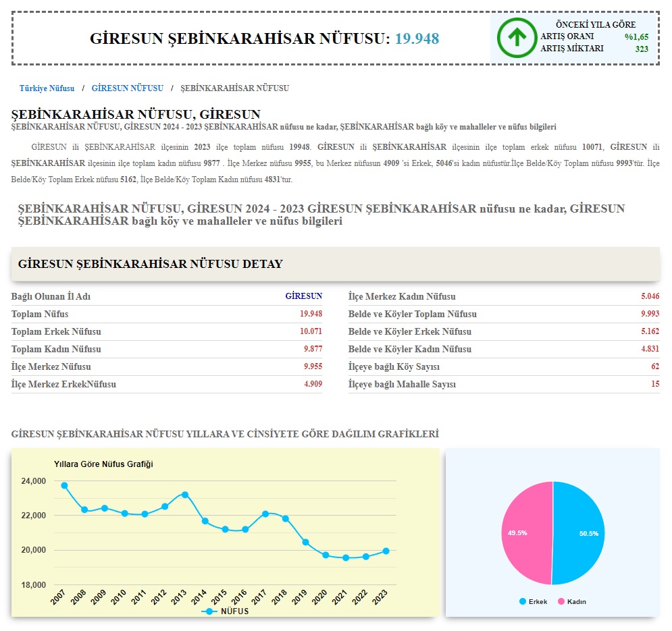Image resolution: width=672 pixels, height=631 pixels.
Task: Click Belde ve Köyler Toplam Nüfusu value 9.993
Action: tap(650, 314)
